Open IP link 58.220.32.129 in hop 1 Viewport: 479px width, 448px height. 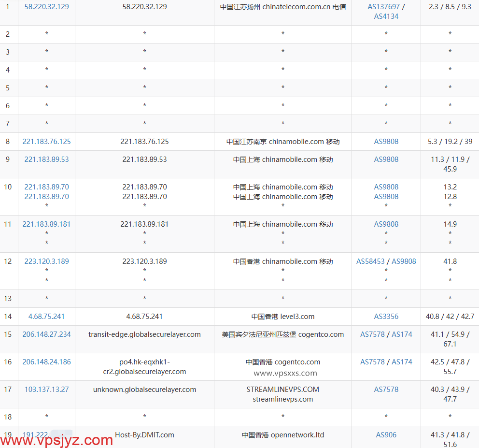click(47, 7)
